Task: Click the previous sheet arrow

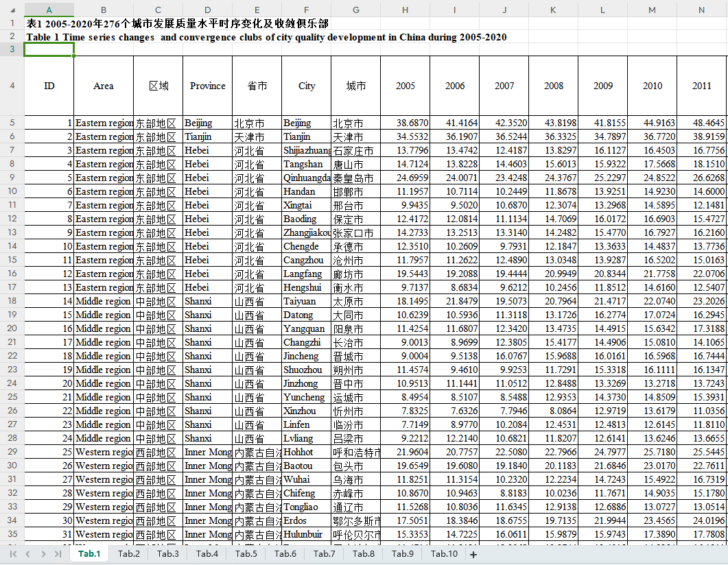Action: pyautogui.click(x=27, y=554)
